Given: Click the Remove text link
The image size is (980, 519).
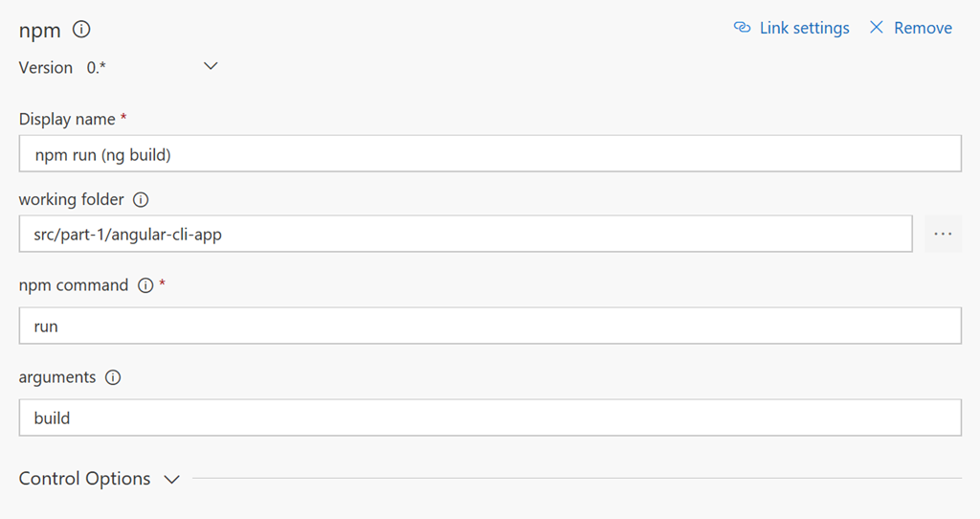Looking at the screenshot, I should pyautogui.click(x=923, y=28).
